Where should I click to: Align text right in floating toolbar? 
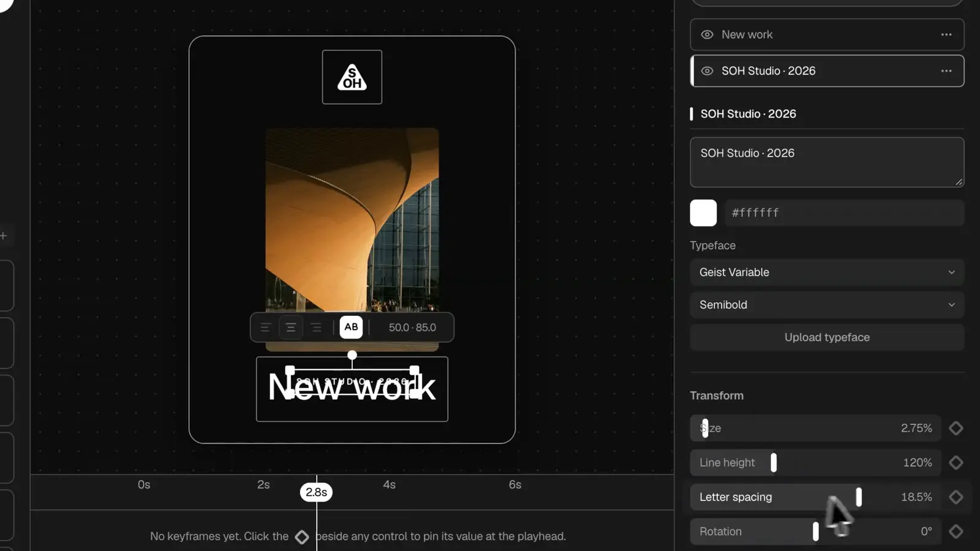point(316,328)
